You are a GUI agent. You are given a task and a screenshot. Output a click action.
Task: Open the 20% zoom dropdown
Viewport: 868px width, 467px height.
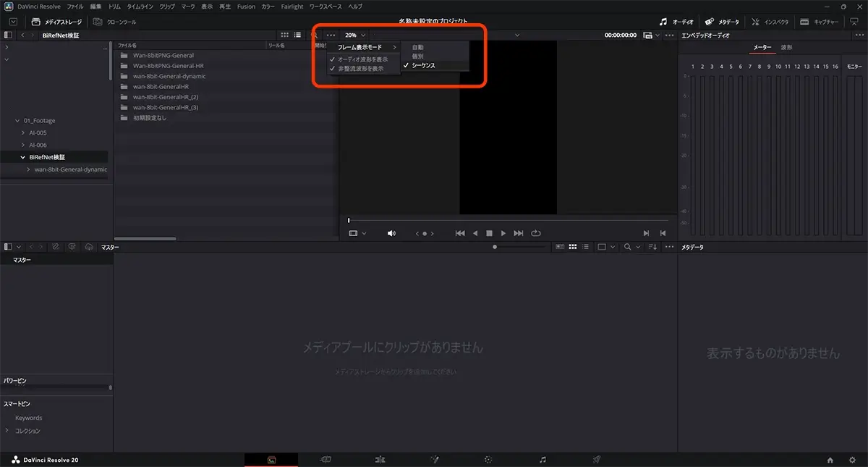(x=352, y=34)
